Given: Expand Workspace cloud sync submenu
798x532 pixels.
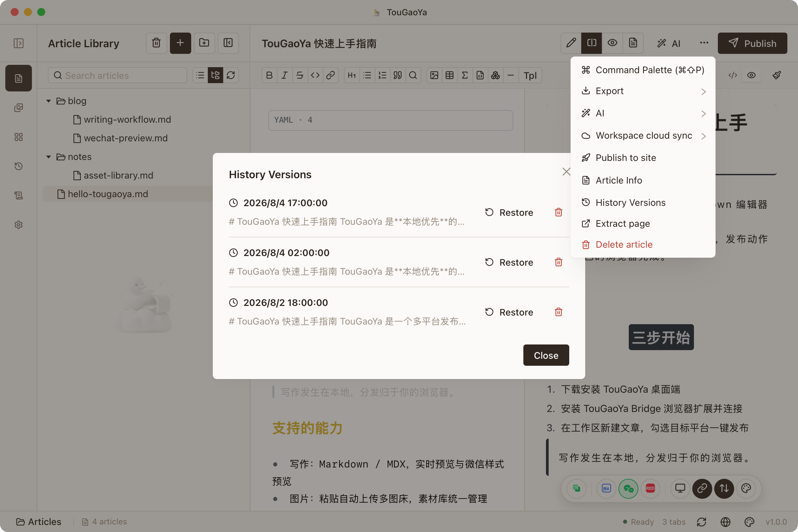Looking at the screenshot, I should [643, 136].
